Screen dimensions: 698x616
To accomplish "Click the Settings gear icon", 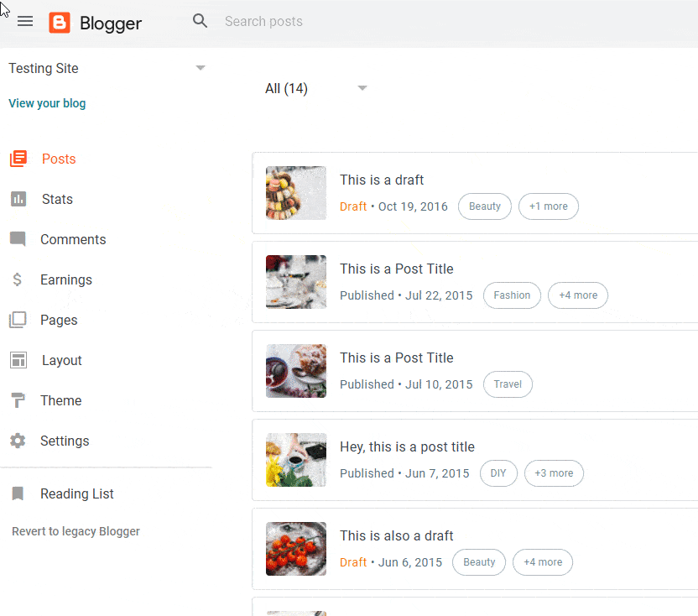I will [18, 441].
